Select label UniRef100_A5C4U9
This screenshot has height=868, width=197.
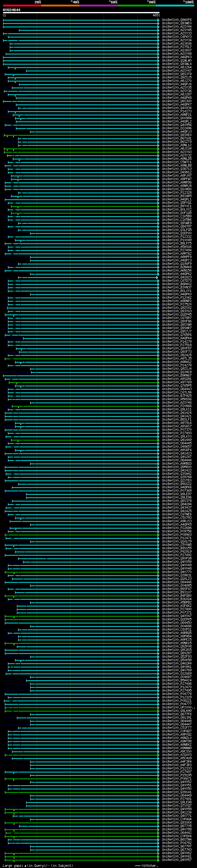177,758
